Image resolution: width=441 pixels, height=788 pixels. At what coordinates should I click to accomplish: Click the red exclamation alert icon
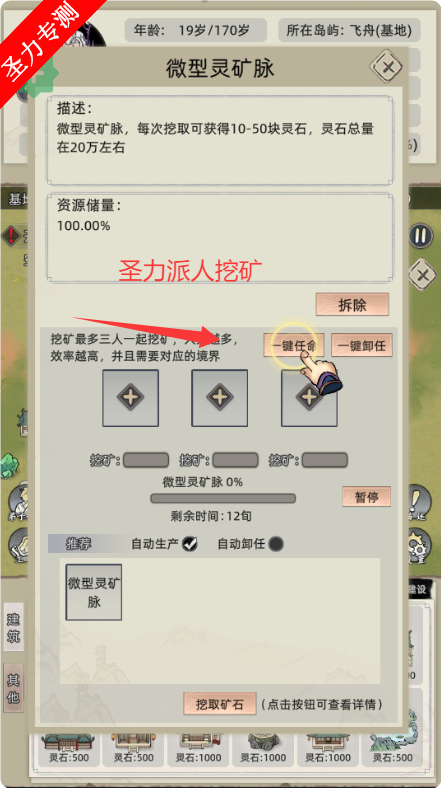[11, 235]
